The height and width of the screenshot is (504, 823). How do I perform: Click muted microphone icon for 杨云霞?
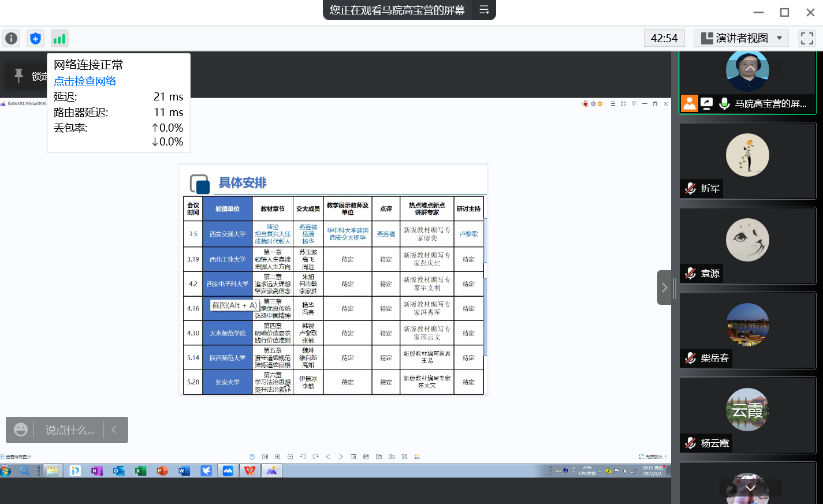pyautogui.click(x=691, y=443)
